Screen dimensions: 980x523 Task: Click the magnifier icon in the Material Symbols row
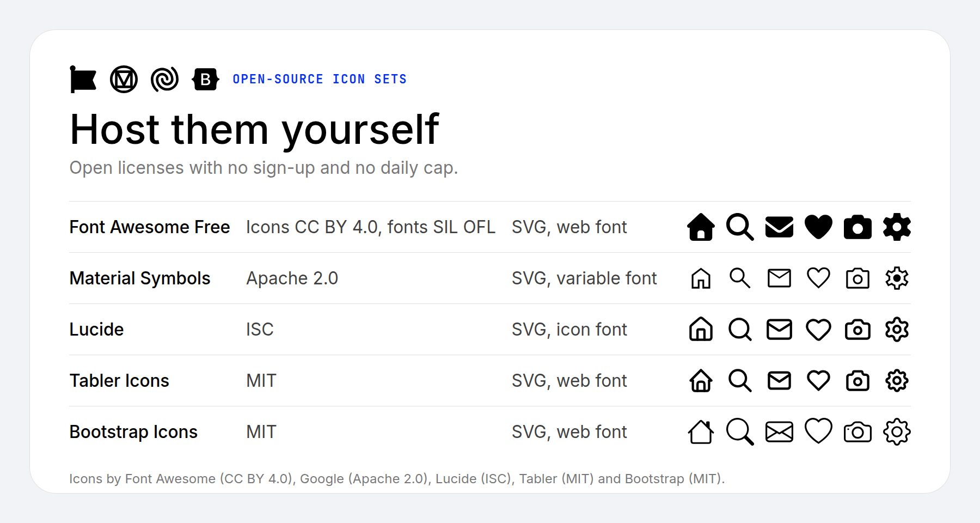(x=740, y=278)
